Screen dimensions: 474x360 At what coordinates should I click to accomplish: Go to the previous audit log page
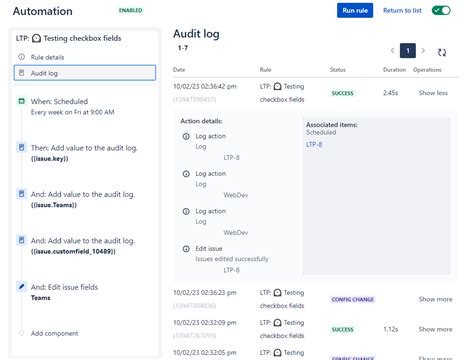click(392, 51)
